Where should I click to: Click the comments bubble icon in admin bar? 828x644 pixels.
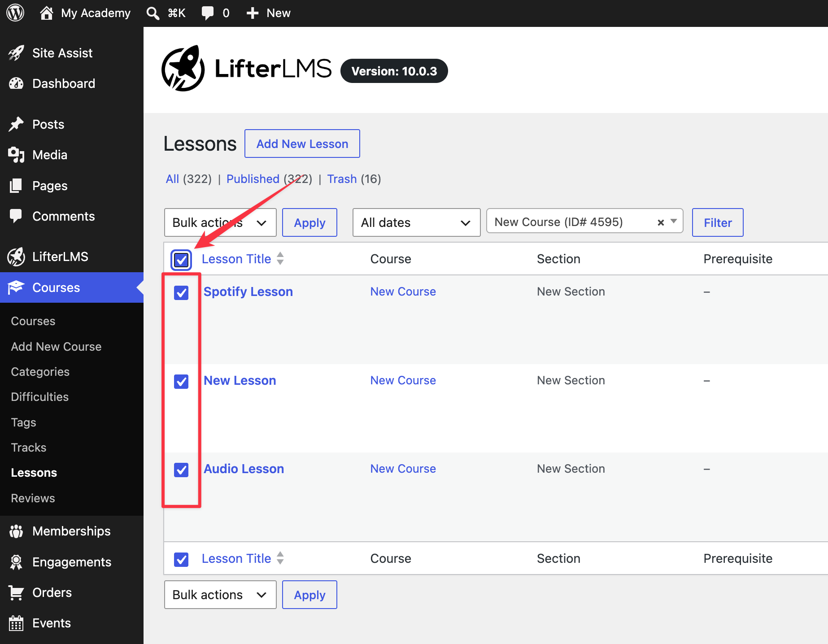click(207, 13)
